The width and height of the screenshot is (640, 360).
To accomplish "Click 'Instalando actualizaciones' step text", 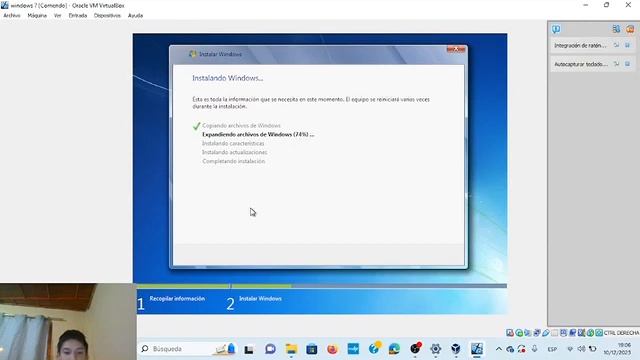I will click(235, 152).
